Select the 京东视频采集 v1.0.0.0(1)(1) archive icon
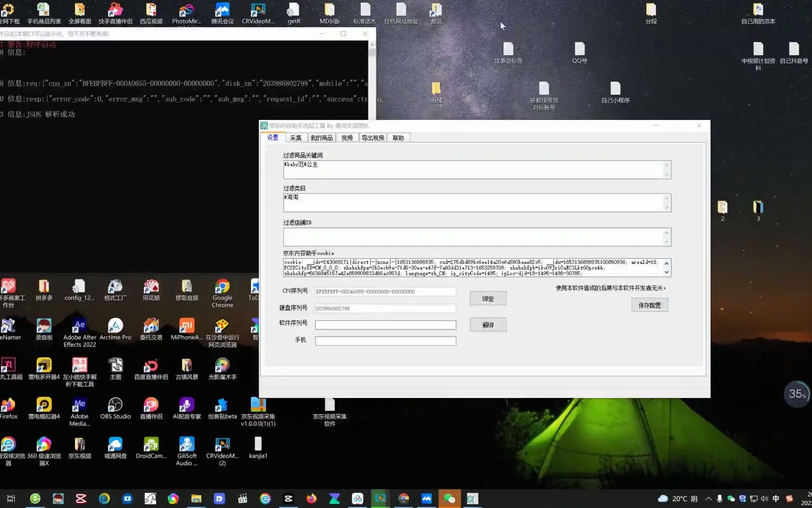This screenshot has width=812, height=508. coord(258,412)
